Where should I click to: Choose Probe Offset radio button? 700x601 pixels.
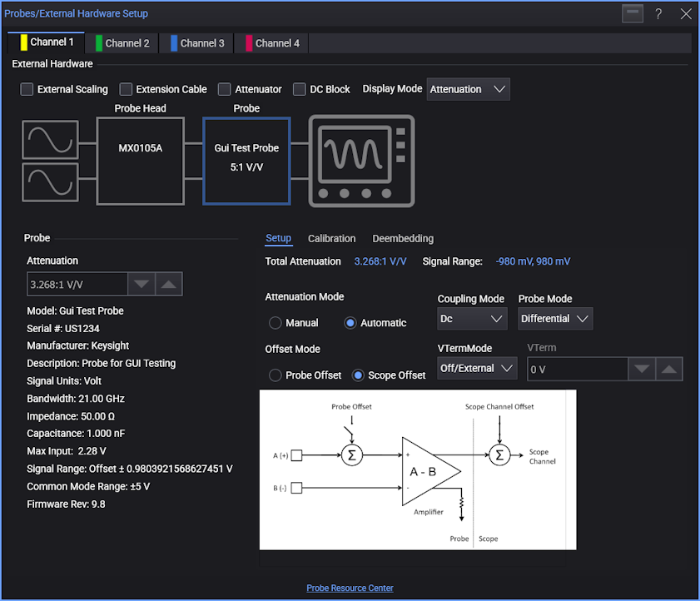[275, 375]
